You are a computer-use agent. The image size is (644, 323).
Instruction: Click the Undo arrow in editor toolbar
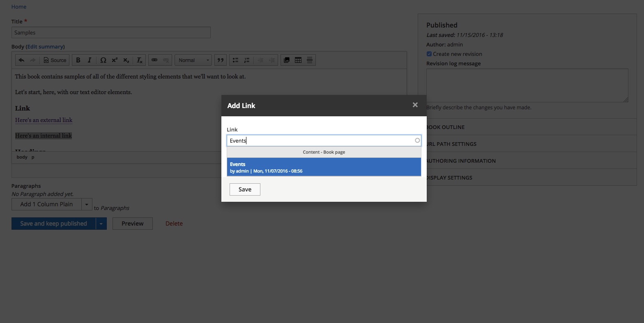(x=21, y=60)
